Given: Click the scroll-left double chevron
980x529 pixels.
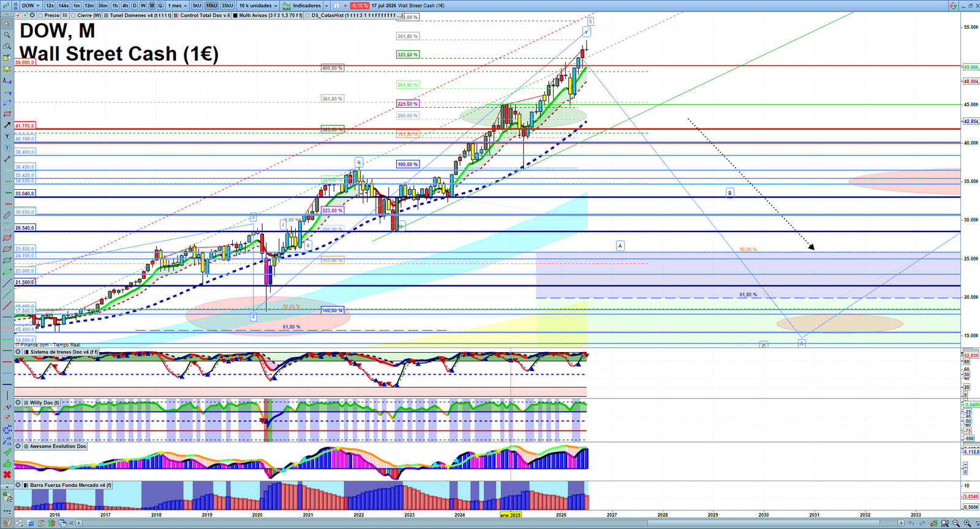Looking at the screenshot, I should coord(71,523).
